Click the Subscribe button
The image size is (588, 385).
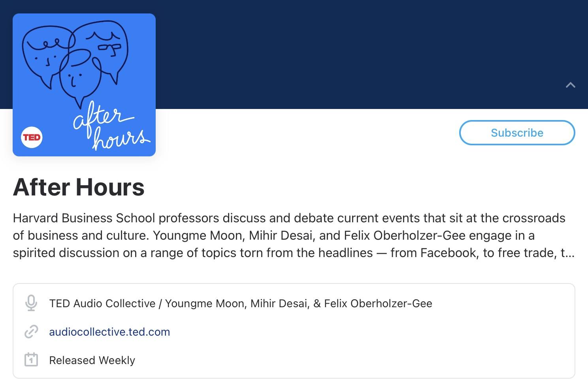[x=517, y=133]
